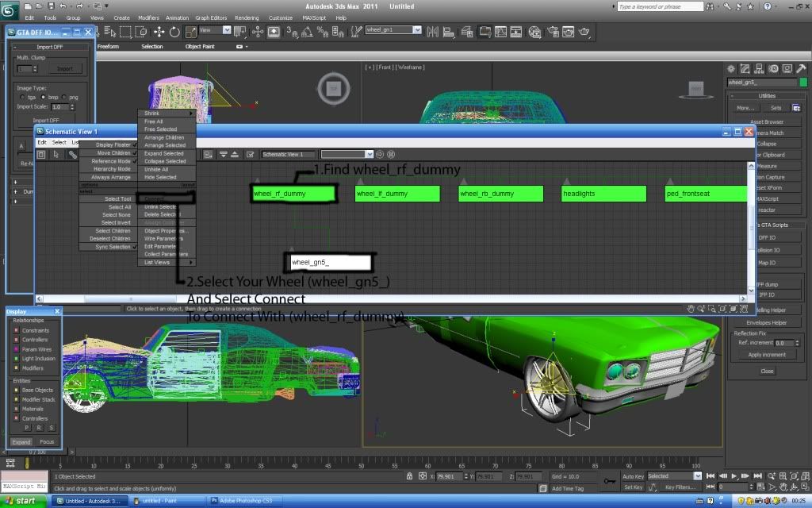Click the Align tool icon
Screen dimensions: 812x508
tap(449, 32)
